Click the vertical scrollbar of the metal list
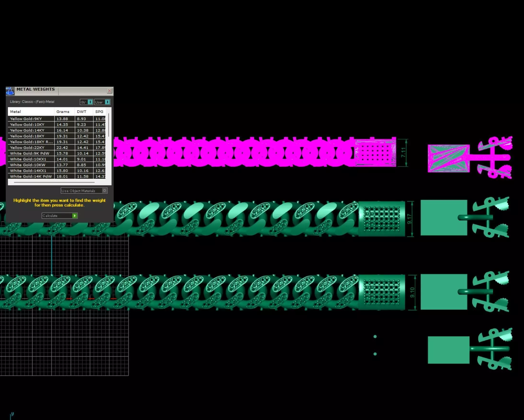524x420 pixels. pos(109,125)
